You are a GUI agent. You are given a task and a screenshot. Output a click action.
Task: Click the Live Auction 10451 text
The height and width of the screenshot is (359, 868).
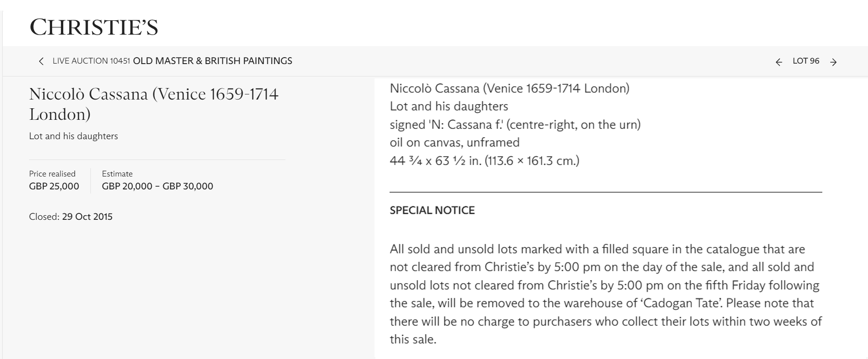(91, 61)
